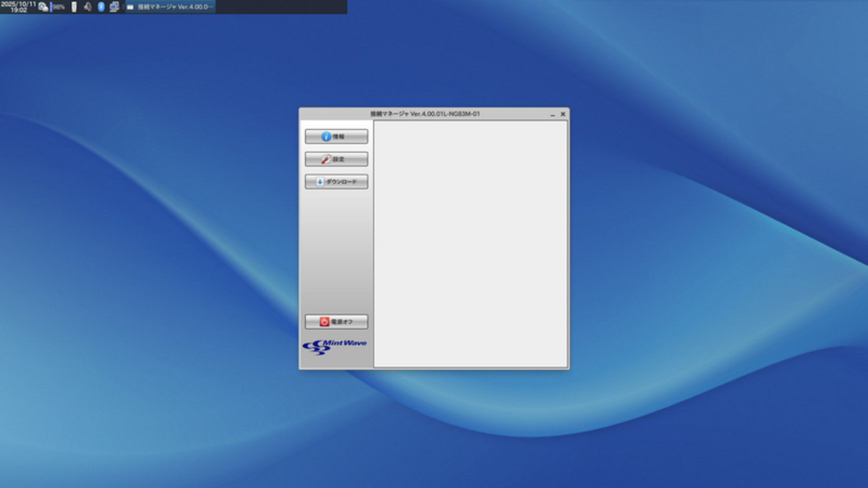This screenshot has width=868, height=488.
Task: Click the speaker volume icon
Action: (x=87, y=7)
